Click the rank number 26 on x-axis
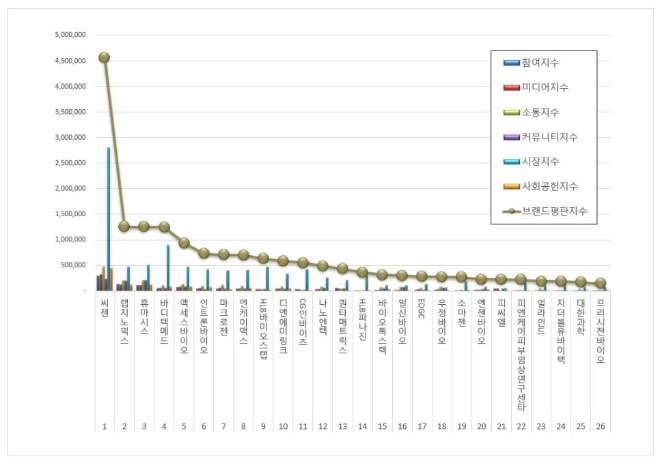Image resolution: width=660 pixels, height=463 pixels. pos(600,426)
